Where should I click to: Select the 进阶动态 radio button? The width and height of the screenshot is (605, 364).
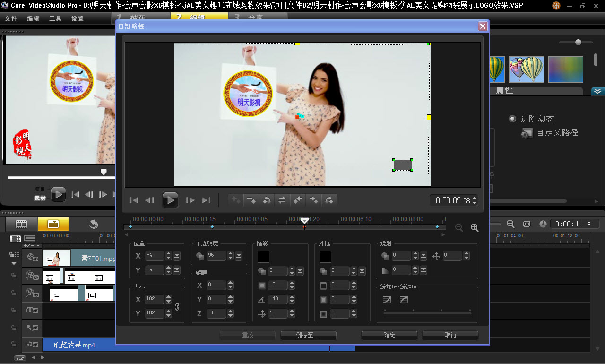coord(512,119)
